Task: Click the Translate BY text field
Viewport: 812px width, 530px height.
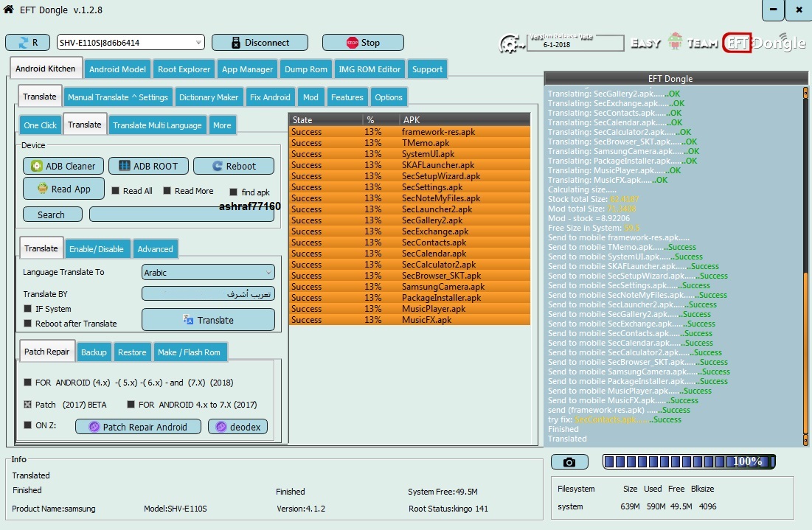Action: (208, 294)
